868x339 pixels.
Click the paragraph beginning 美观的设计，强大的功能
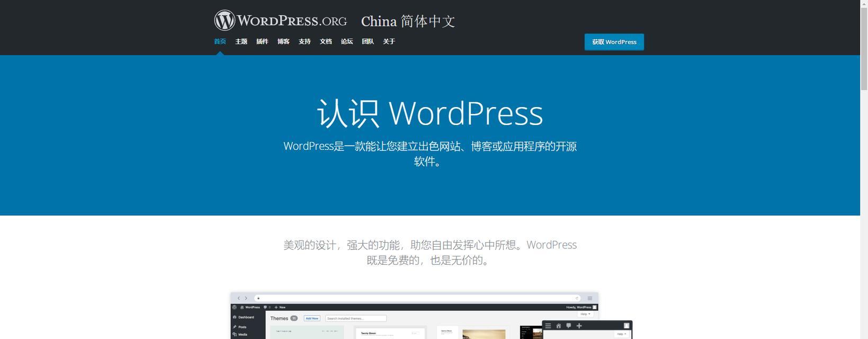[x=429, y=252]
